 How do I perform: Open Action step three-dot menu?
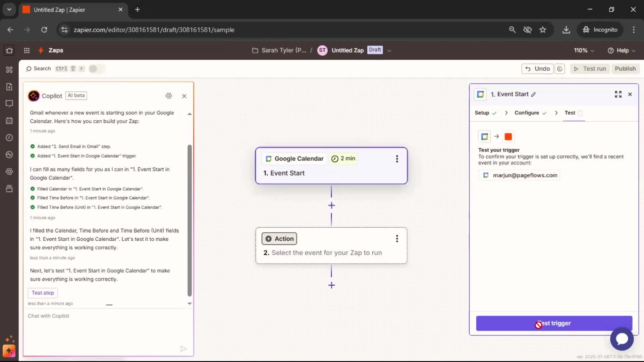pos(397,239)
